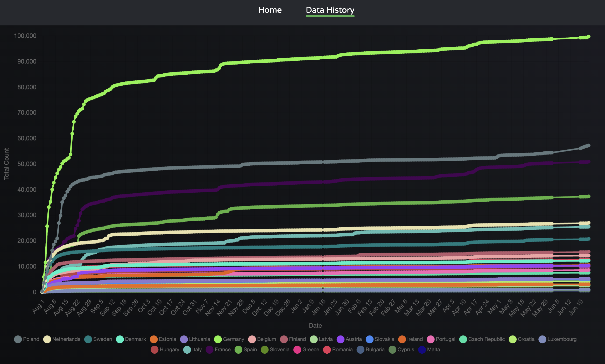Click the Czech Republic legend label
The width and height of the screenshot is (605, 364).
[487, 339]
